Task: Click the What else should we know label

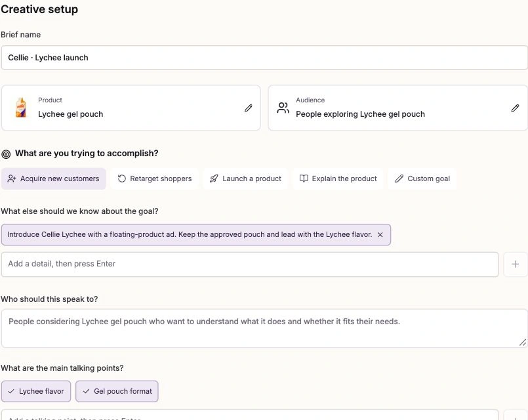Action: (x=79, y=211)
